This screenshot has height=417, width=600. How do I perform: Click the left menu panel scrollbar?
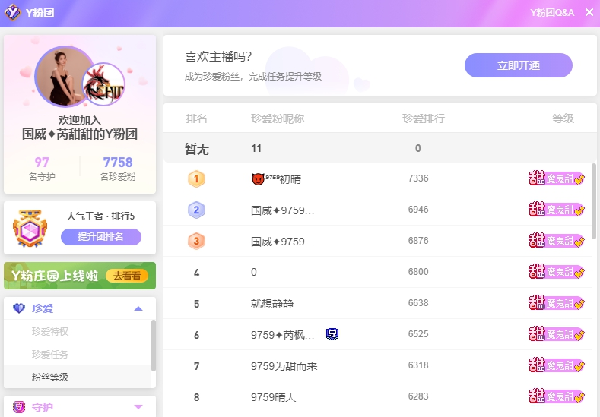point(153,345)
